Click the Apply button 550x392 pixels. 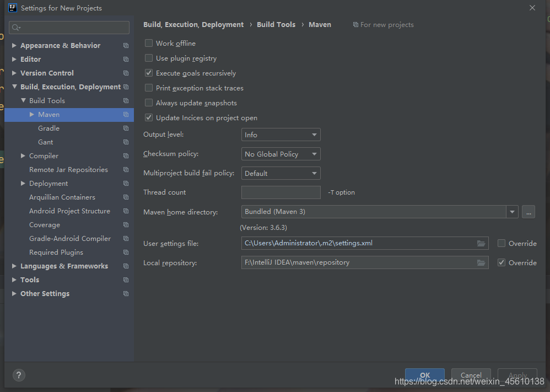(x=517, y=375)
